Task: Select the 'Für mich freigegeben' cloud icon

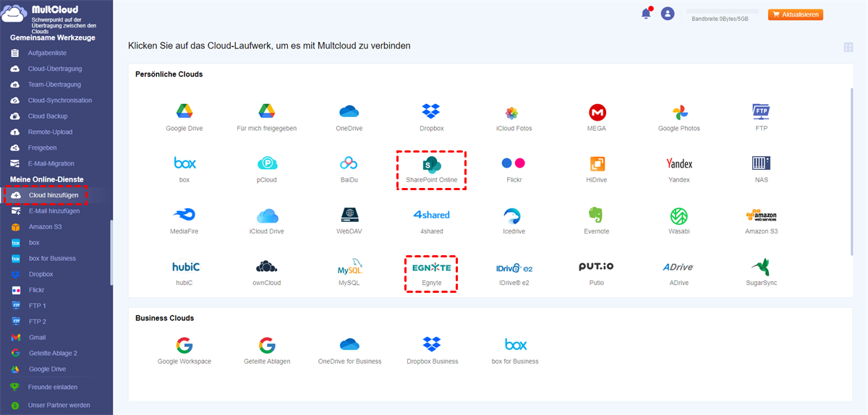Action: pos(267,112)
